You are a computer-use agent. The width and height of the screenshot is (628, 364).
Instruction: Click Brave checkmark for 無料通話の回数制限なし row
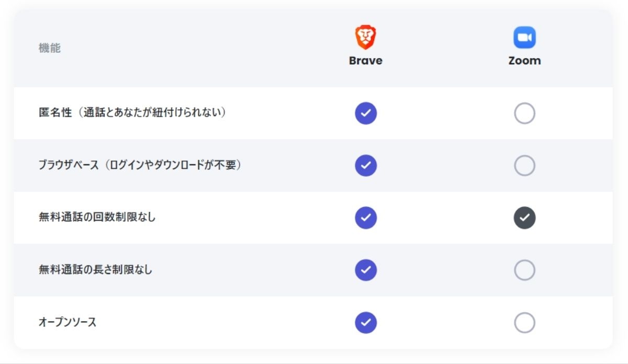(x=366, y=218)
